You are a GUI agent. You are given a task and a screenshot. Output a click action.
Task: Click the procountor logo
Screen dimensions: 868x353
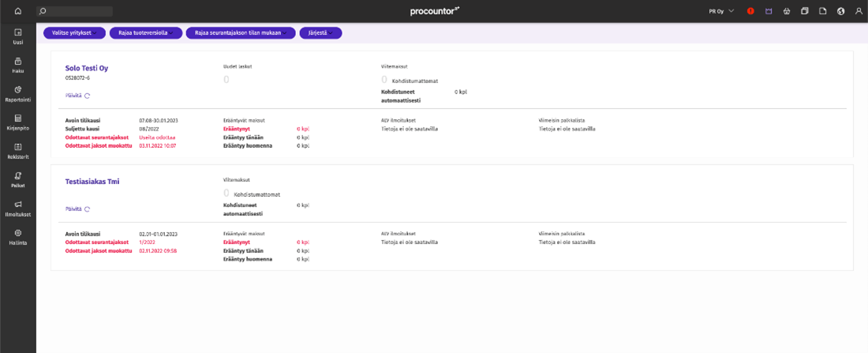click(435, 11)
